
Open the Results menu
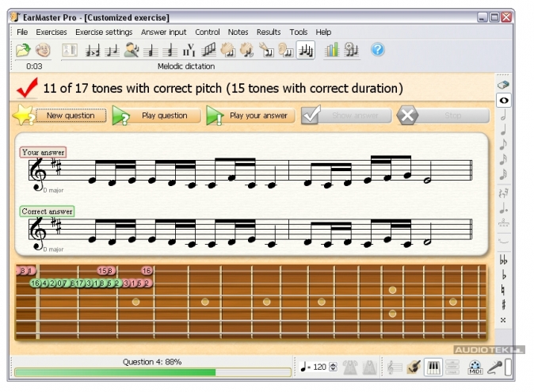click(x=269, y=32)
